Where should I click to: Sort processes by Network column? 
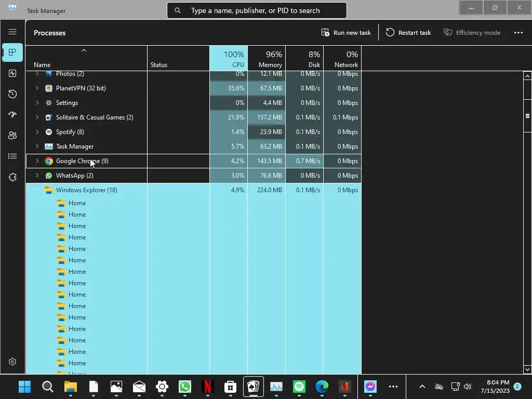coord(343,58)
